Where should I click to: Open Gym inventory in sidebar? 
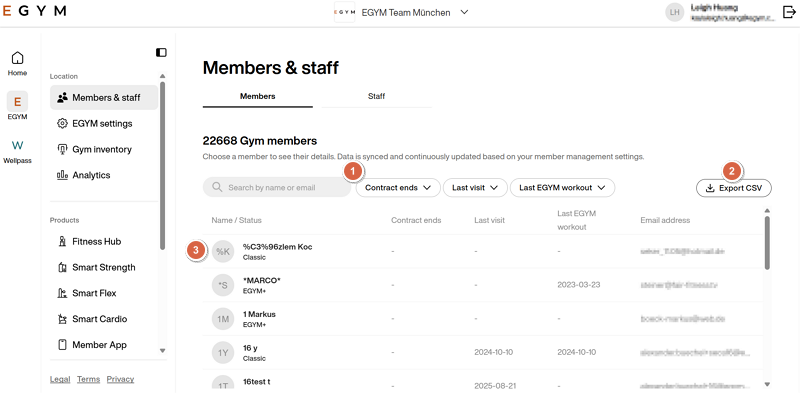point(104,149)
